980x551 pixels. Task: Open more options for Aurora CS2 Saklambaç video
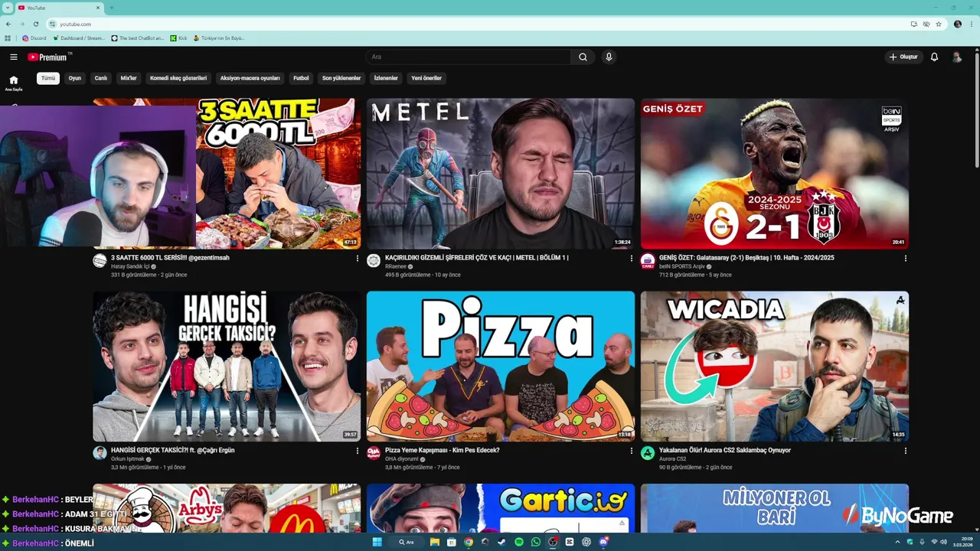pos(905,451)
